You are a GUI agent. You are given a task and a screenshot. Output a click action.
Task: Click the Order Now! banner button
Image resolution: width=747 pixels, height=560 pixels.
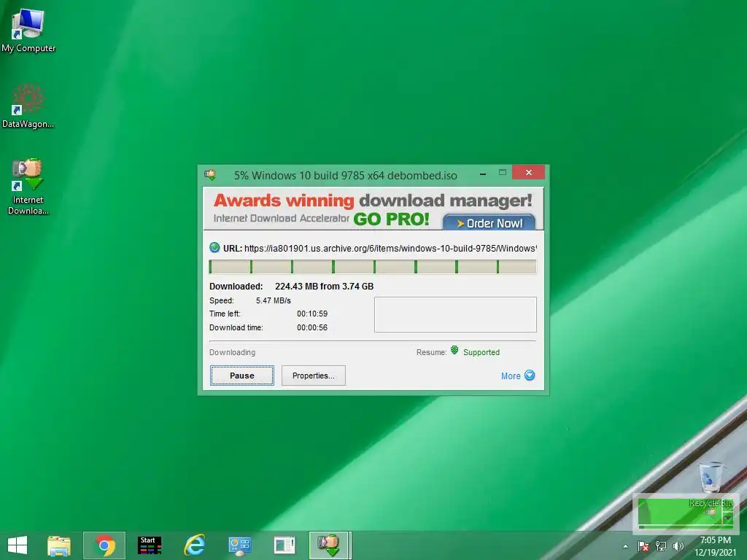tap(489, 222)
